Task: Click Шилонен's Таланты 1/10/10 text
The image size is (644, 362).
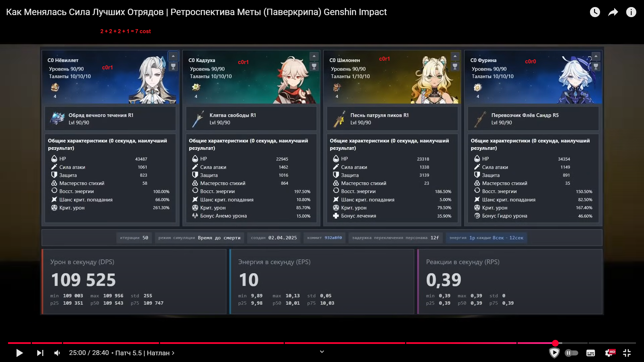Action: tap(350, 76)
